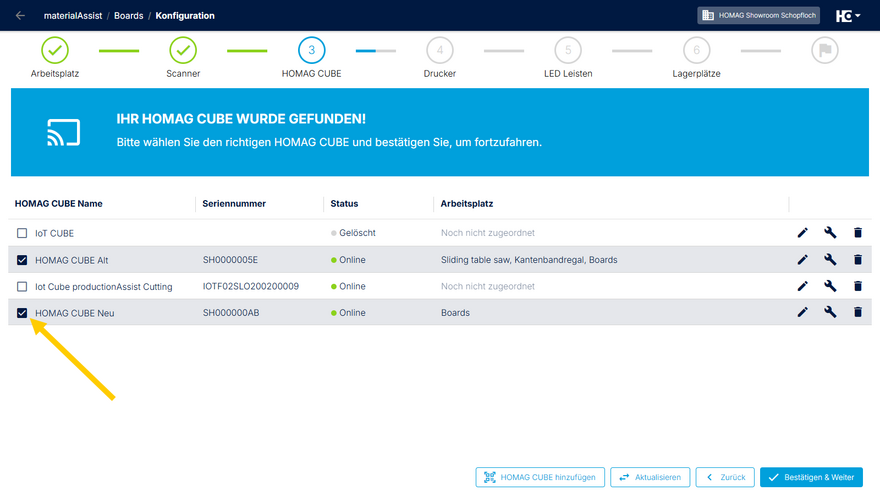Open wrench settings for HOMAG CUBE Alt
Viewport: 880px width, 496px height.
(830, 259)
